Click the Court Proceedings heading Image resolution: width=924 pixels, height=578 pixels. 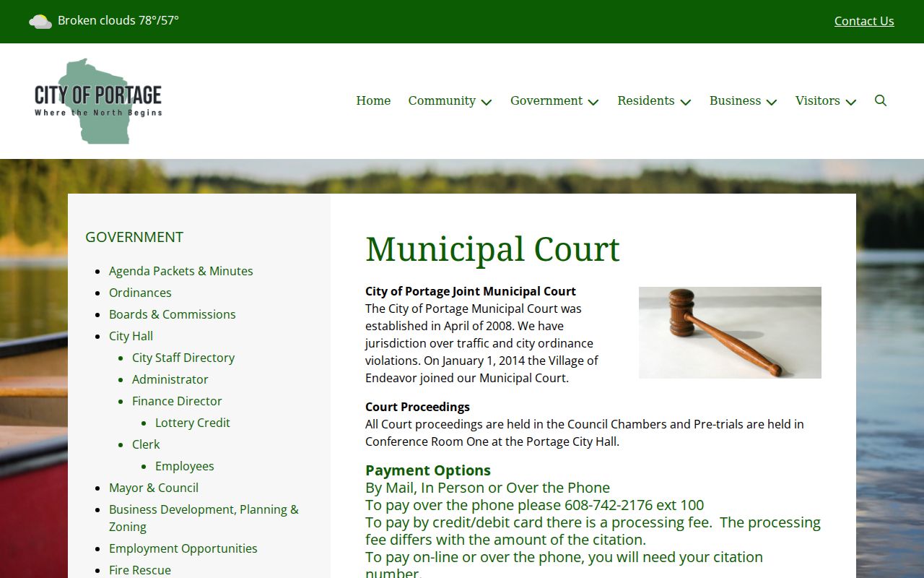pos(417,407)
